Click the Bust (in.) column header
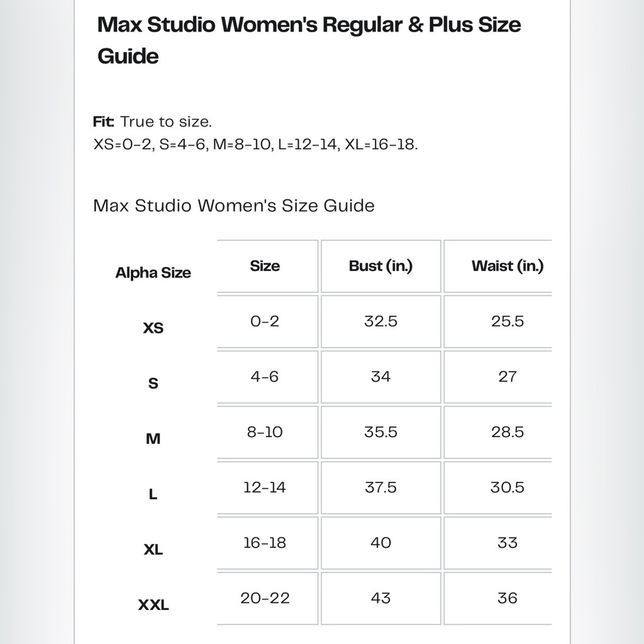This screenshot has height=644, width=644. pyautogui.click(x=381, y=266)
